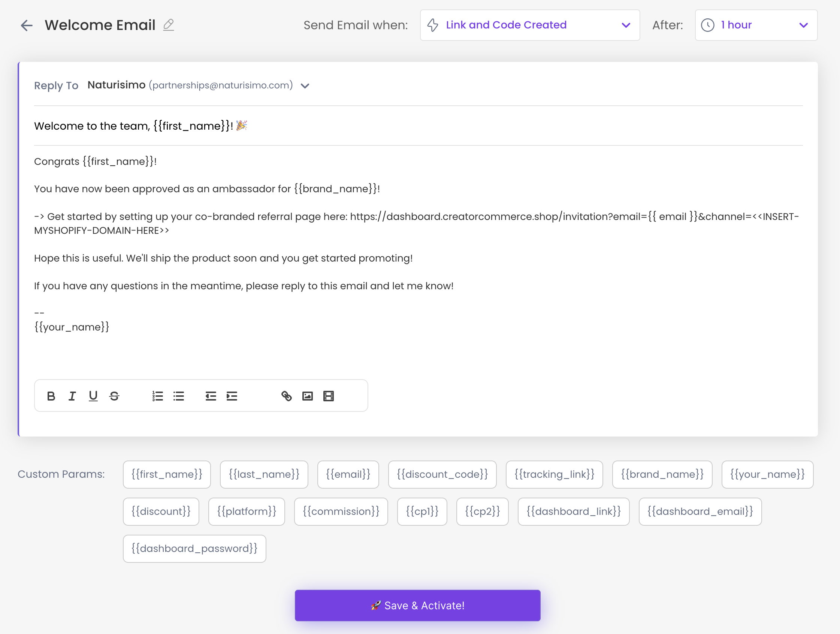Viewport: 840px width, 634px height.
Task: Go back using the left arrow
Action: click(x=27, y=25)
